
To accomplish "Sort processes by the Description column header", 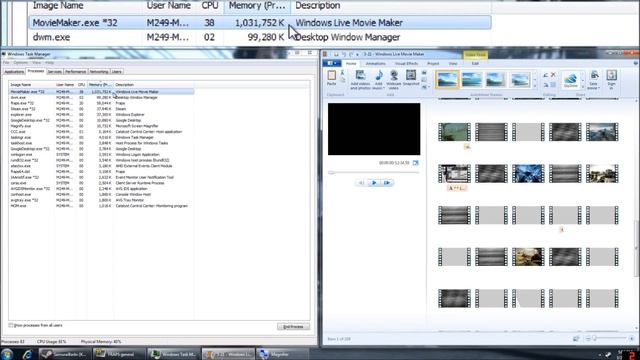I will [x=154, y=85].
